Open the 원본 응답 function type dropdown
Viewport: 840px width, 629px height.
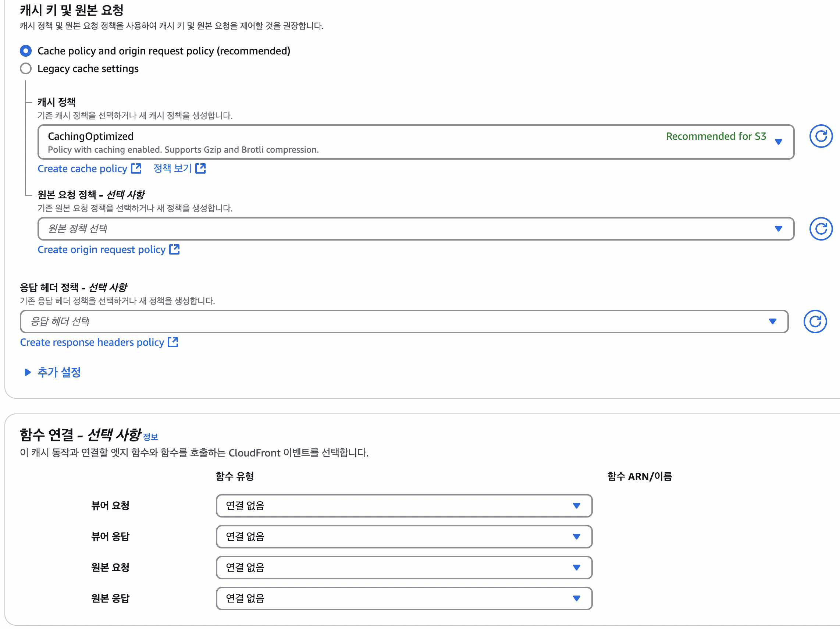[x=404, y=598]
